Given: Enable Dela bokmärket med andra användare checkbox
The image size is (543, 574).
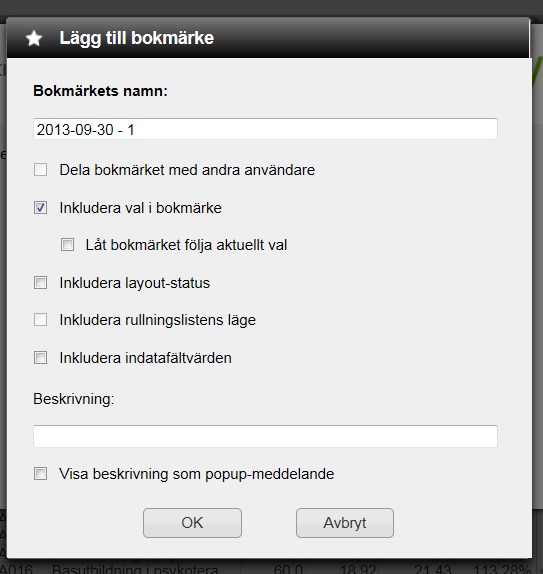Looking at the screenshot, I should tap(40, 169).
